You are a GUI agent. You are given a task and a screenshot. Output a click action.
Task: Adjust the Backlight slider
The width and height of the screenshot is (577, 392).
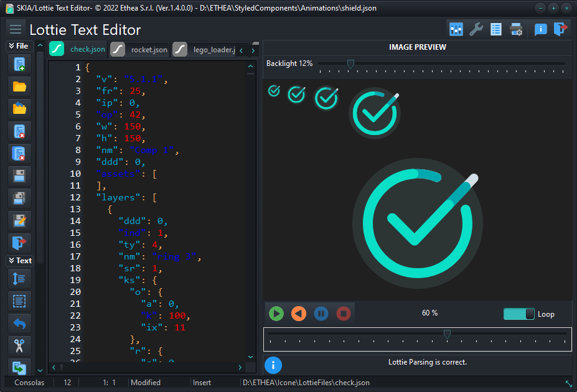point(350,64)
